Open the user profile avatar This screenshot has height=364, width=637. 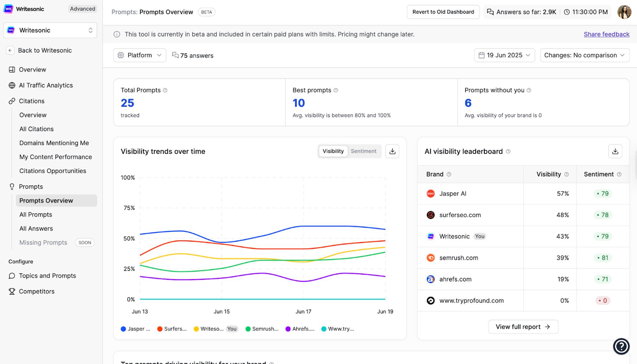tap(624, 12)
